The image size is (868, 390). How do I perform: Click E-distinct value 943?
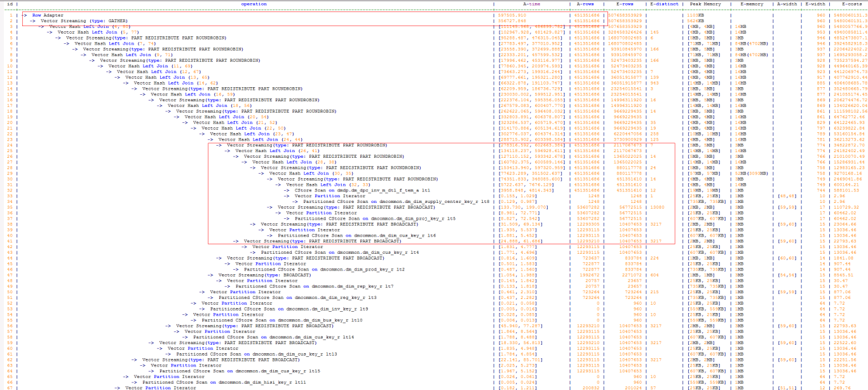[x=654, y=83]
